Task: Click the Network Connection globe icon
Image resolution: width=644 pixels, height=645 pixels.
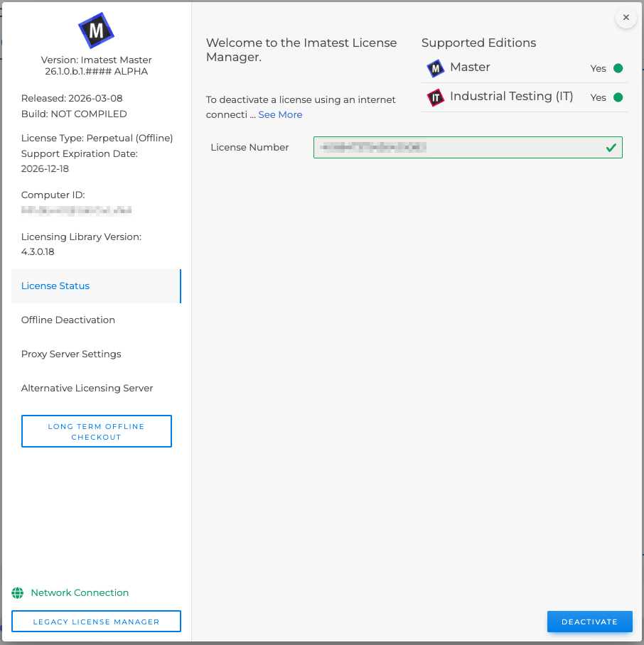Action: (x=18, y=593)
